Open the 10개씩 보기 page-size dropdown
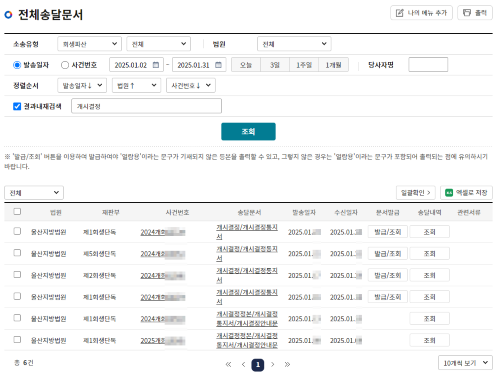Screen dimensions: 500x376 click(465, 363)
